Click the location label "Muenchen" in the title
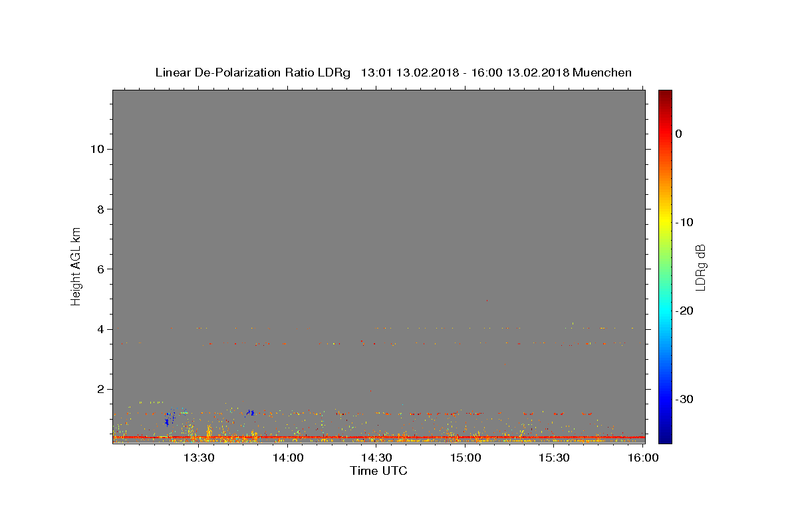This screenshot has width=798, height=532. (x=602, y=72)
